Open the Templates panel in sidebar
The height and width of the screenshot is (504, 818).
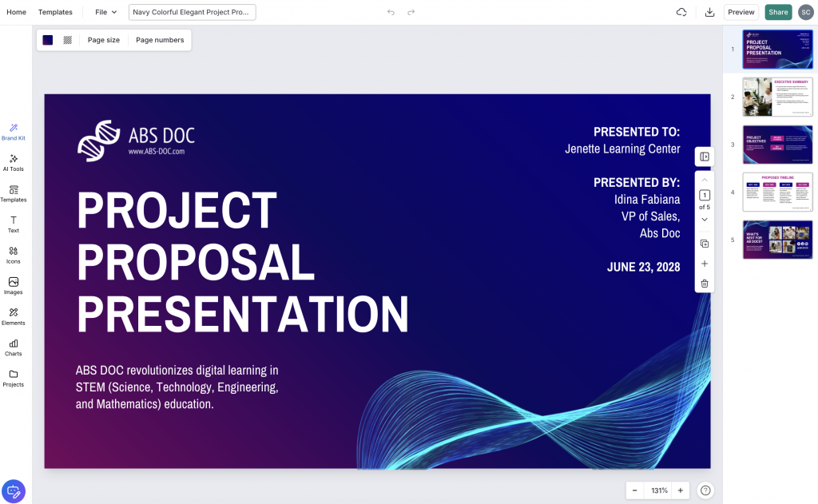pos(13,194)
